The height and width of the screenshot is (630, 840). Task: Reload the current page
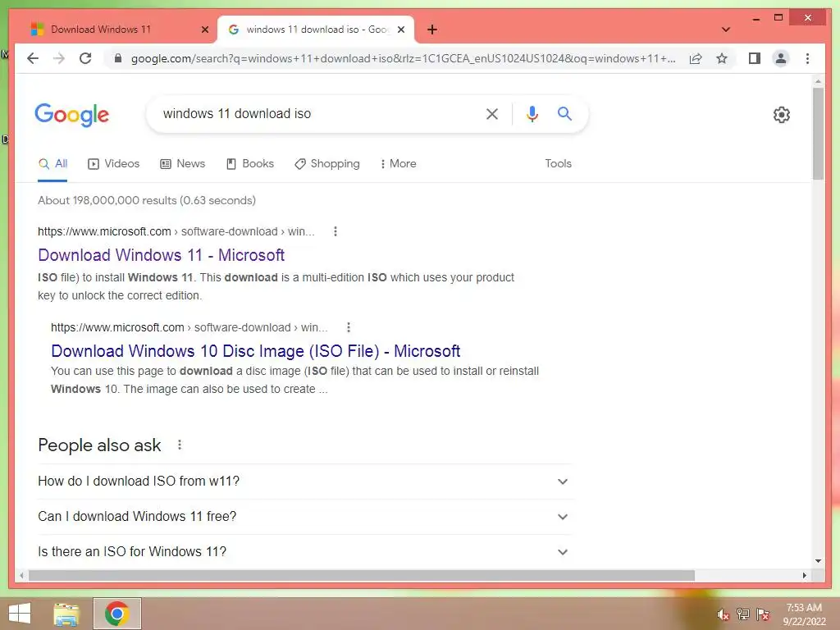point(85,58)
